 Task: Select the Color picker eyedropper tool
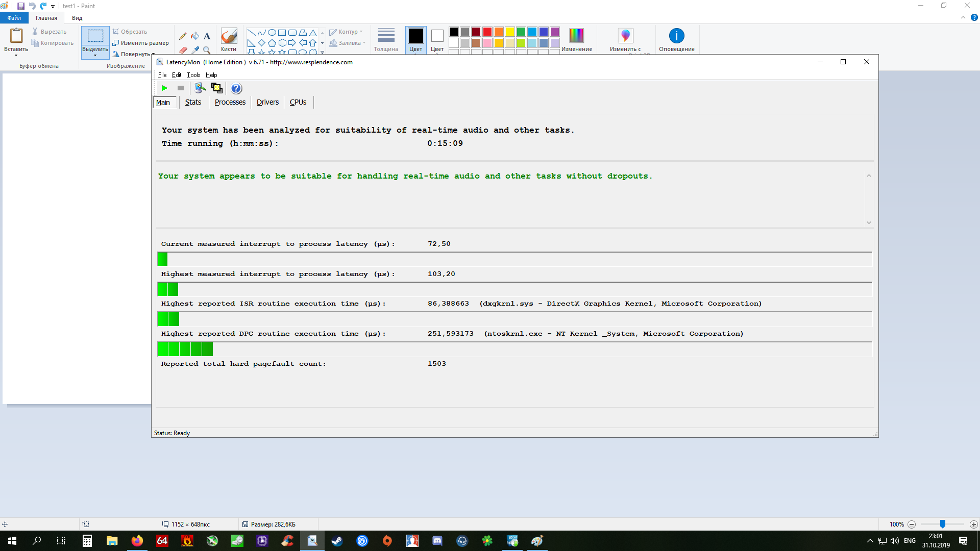pos(195,50)
